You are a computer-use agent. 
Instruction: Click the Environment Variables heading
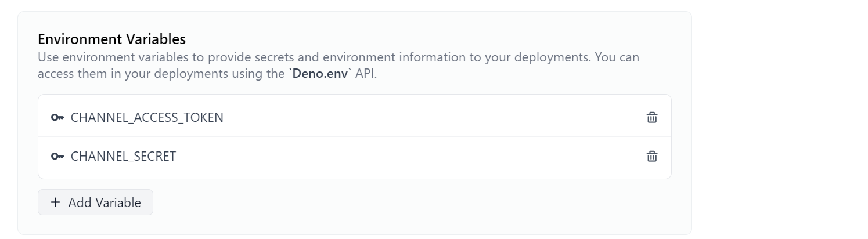point(111,39)
